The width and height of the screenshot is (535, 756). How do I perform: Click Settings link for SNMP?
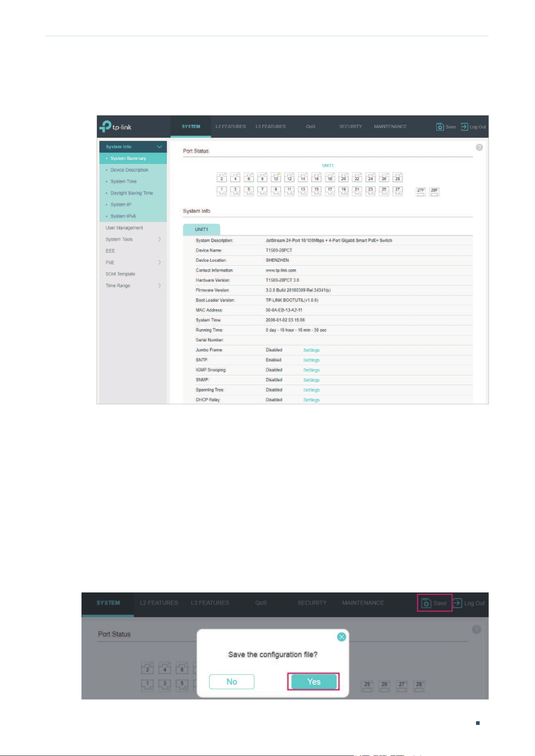coord(312,380)
